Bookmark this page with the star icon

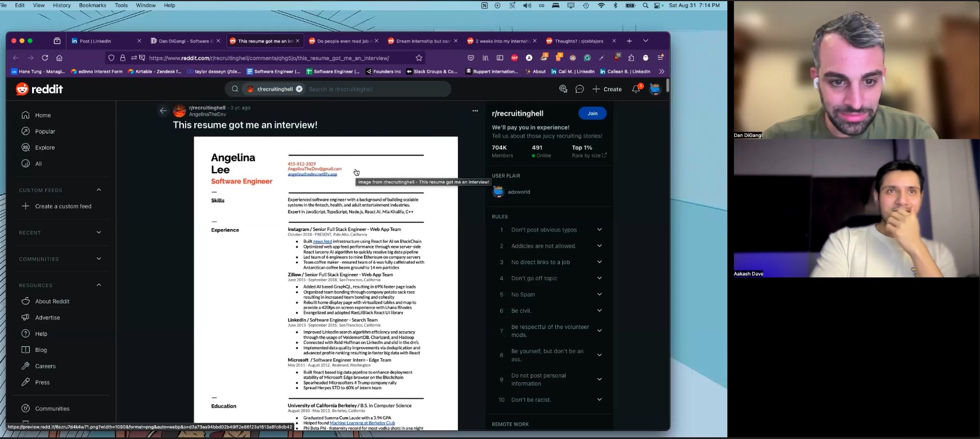(x=419, y=58)
